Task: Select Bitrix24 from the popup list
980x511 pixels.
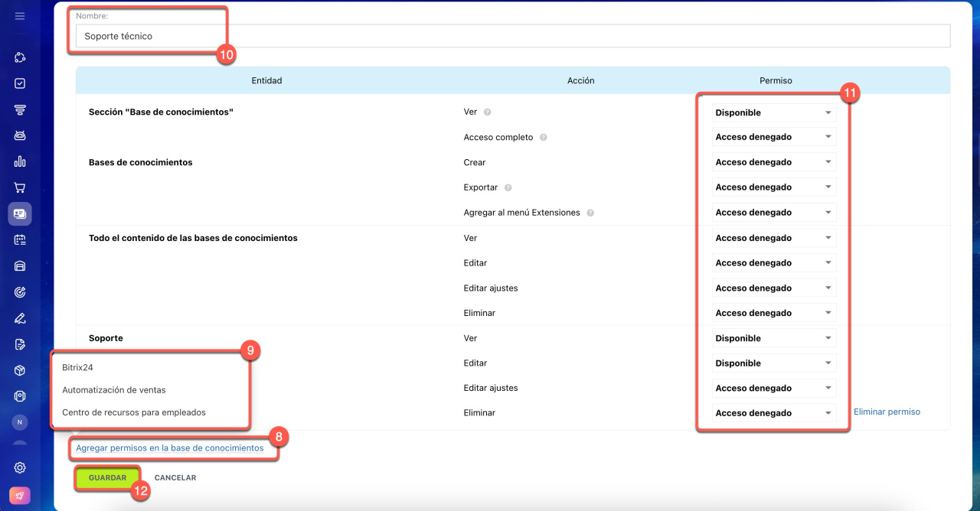Action: tap(77, 367)
